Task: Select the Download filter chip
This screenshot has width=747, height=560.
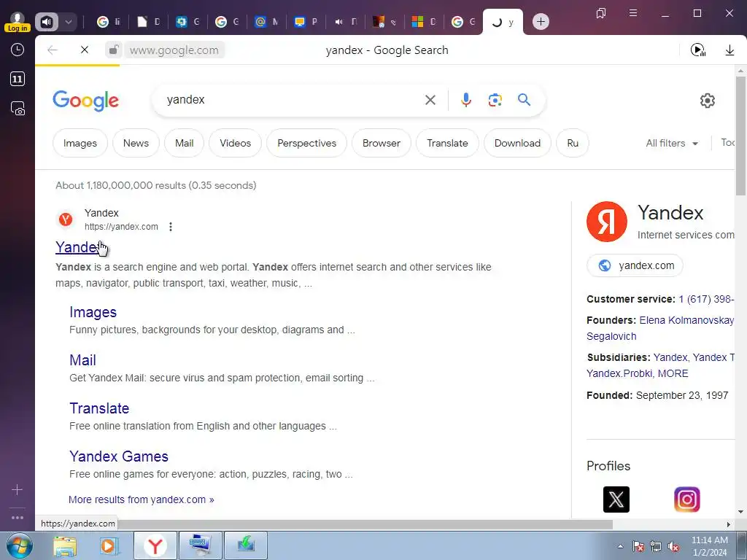Action: coord(517,143)
